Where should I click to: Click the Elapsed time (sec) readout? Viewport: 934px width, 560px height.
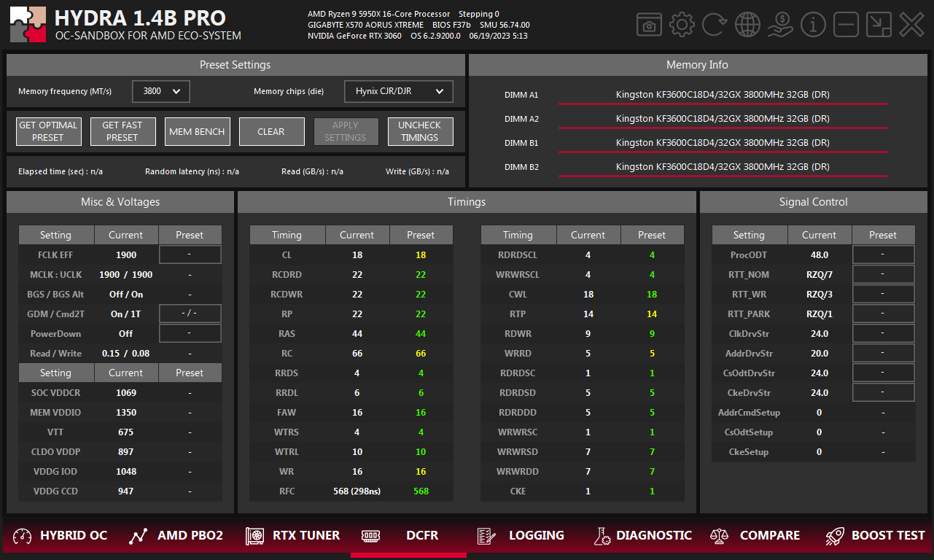(x=61, y=172)
